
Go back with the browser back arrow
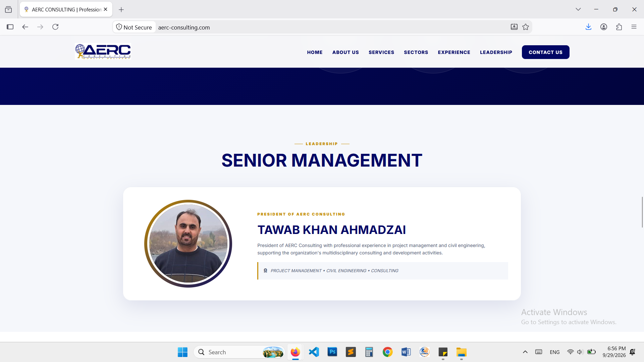tap(25, 27)
